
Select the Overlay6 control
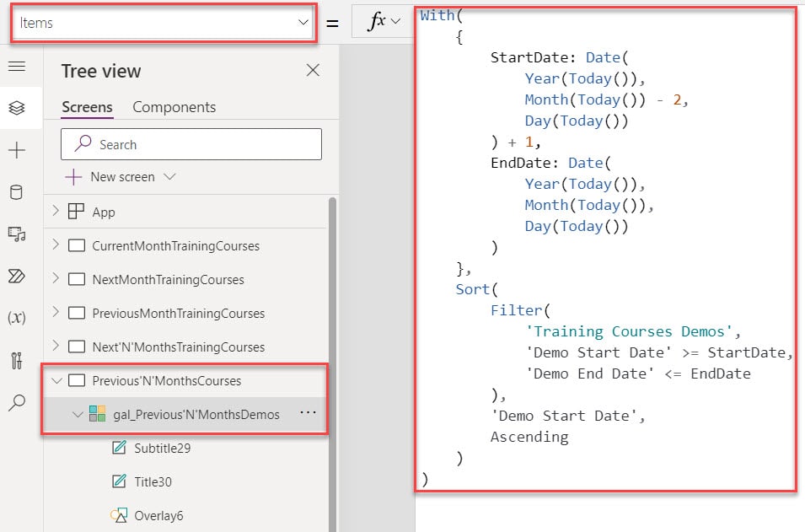158,516
